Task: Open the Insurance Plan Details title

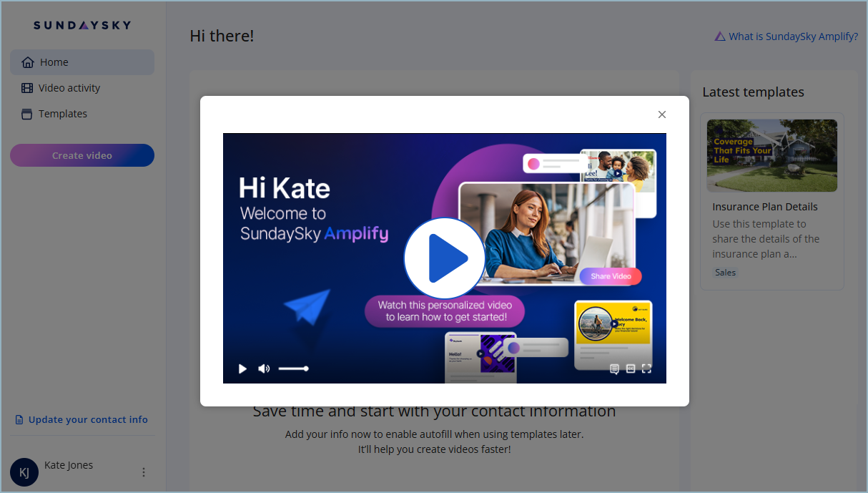Action: pos(764,207)
